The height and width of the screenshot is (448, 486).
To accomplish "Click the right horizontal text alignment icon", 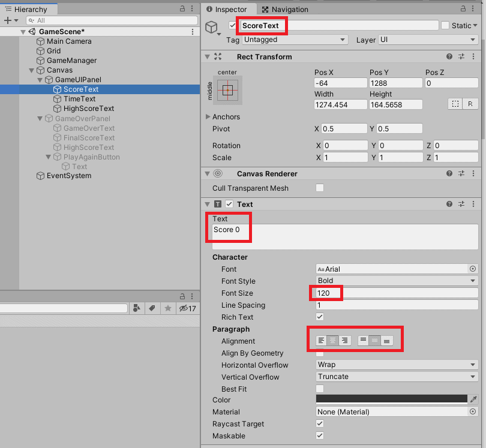I will click(x=344, y=341).
